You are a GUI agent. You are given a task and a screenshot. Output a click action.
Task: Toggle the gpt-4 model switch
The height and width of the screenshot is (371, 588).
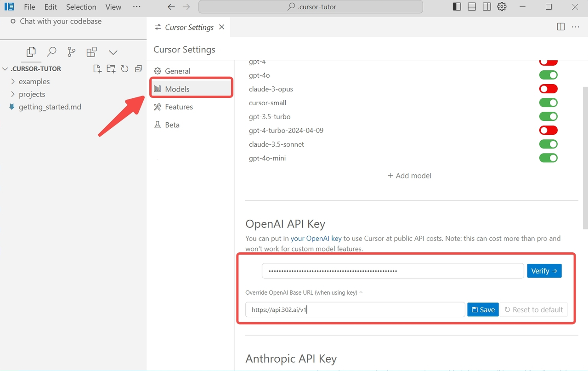[x=548, y=62]
